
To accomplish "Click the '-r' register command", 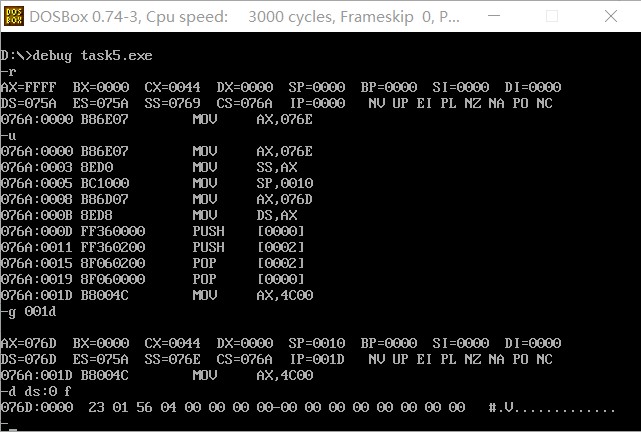I will [8, 71].
